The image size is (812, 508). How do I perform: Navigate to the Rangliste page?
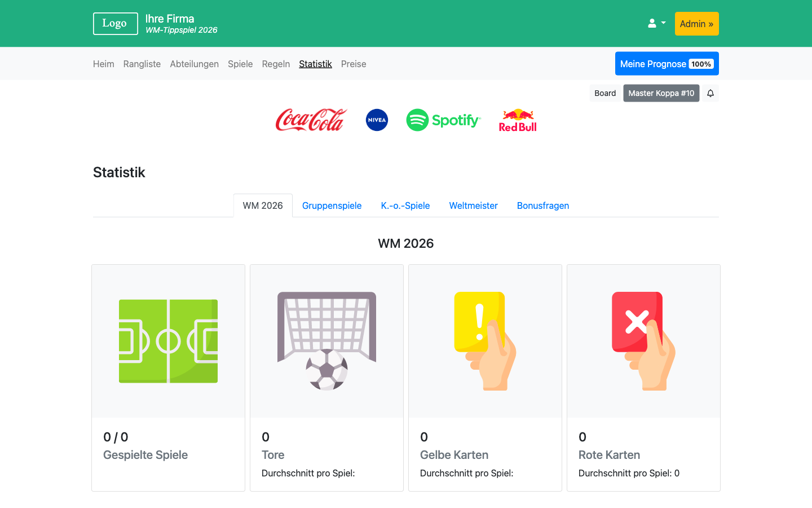coord(142,64)
